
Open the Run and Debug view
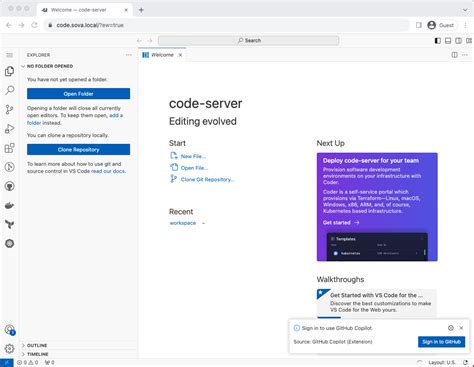tap(10, 129)
